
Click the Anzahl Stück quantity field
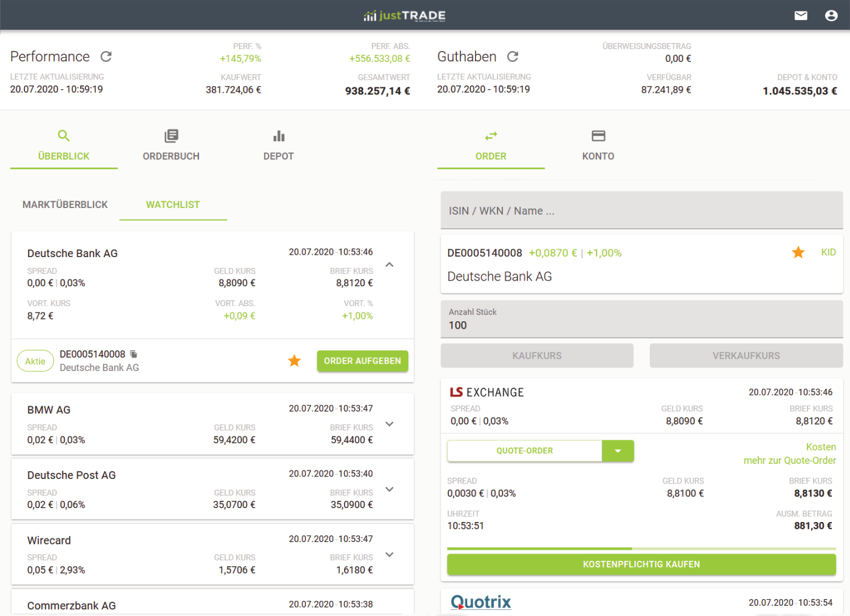(642, 320)
